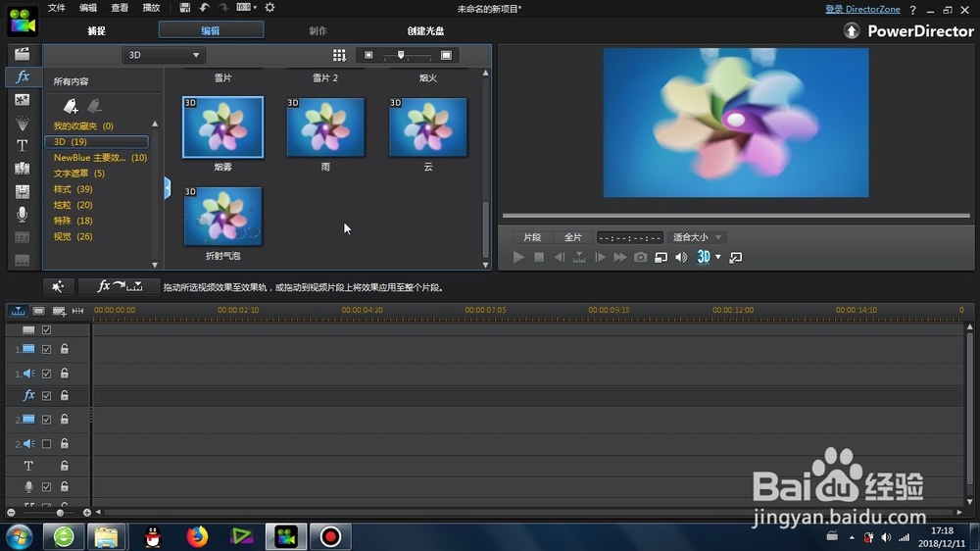The height and width of the screenshot is (551, 980).
Task: Switch to the 制作 tab
Action: click(318, 30)
